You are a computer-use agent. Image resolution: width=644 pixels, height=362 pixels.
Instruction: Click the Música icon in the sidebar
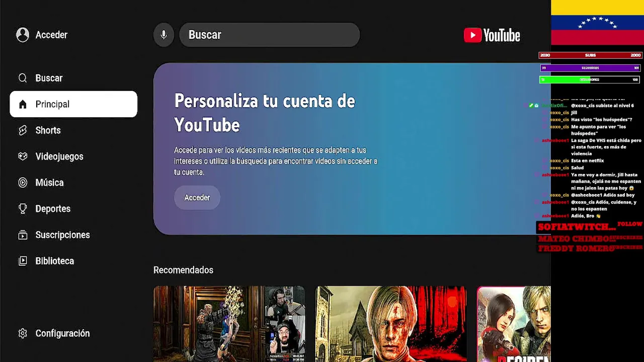[23, 183]
